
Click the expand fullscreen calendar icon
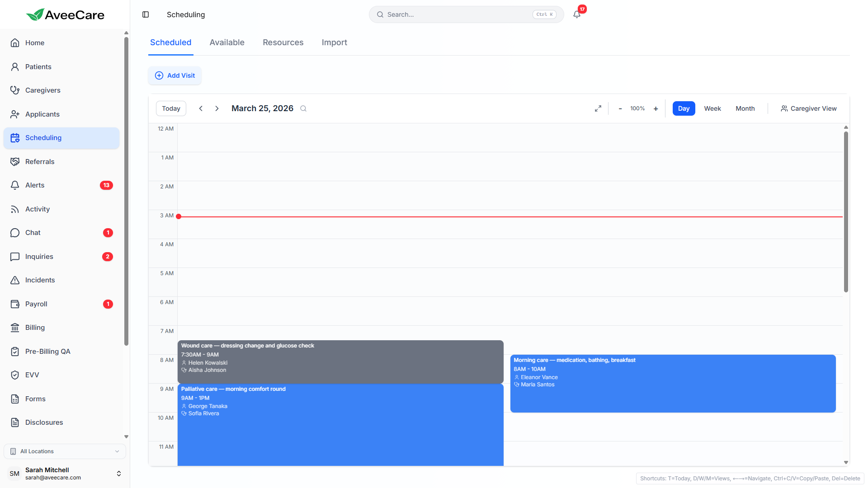point(598,108)
